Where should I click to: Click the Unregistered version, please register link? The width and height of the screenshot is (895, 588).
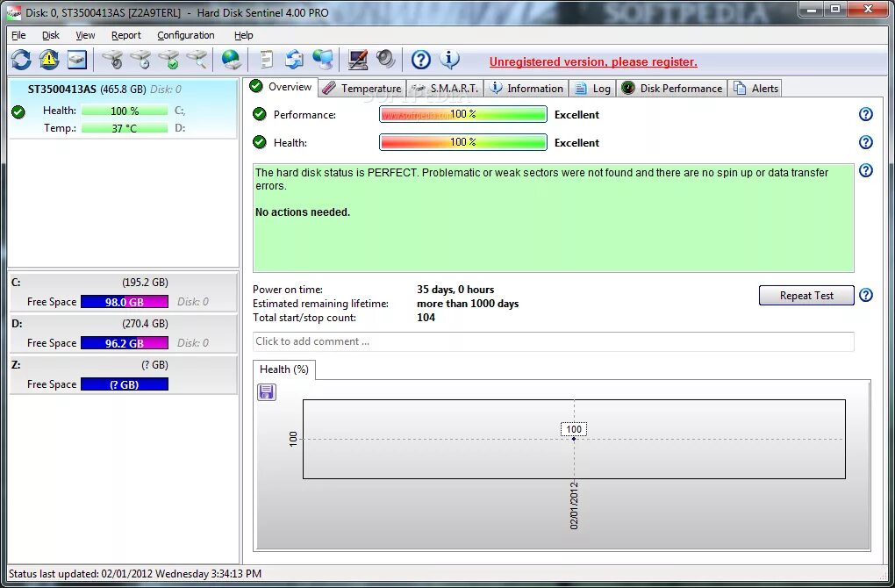[x=593, y=61]
